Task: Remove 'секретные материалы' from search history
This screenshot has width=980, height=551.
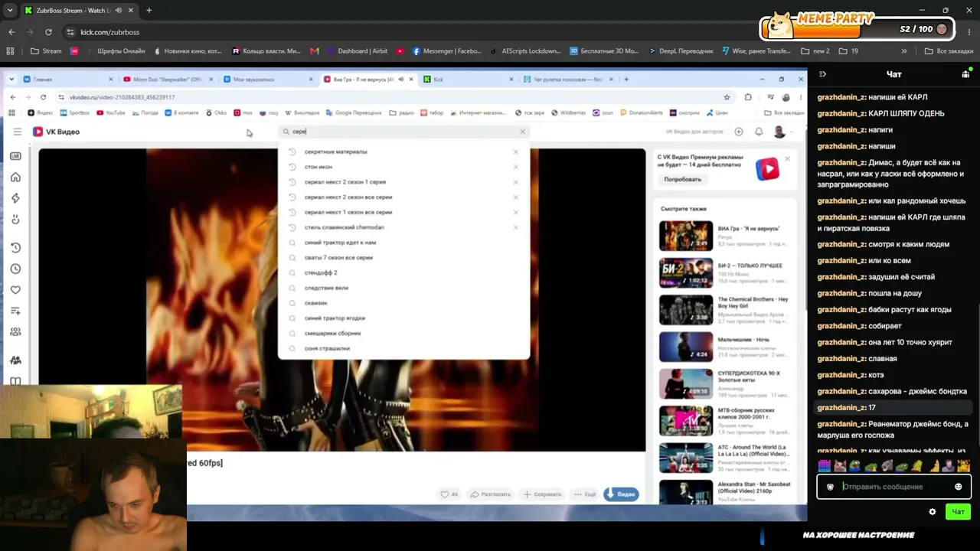Action: click(x=515, y=152)
